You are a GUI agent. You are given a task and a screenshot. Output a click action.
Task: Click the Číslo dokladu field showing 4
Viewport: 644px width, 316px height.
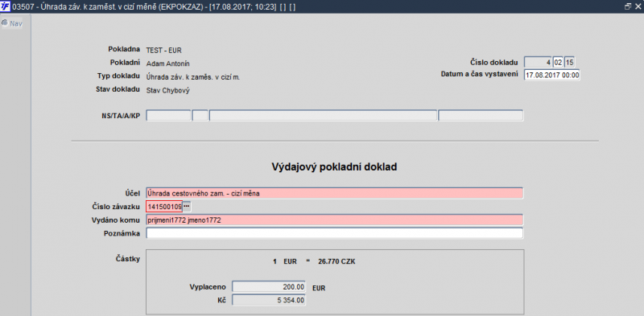point(538,63)
